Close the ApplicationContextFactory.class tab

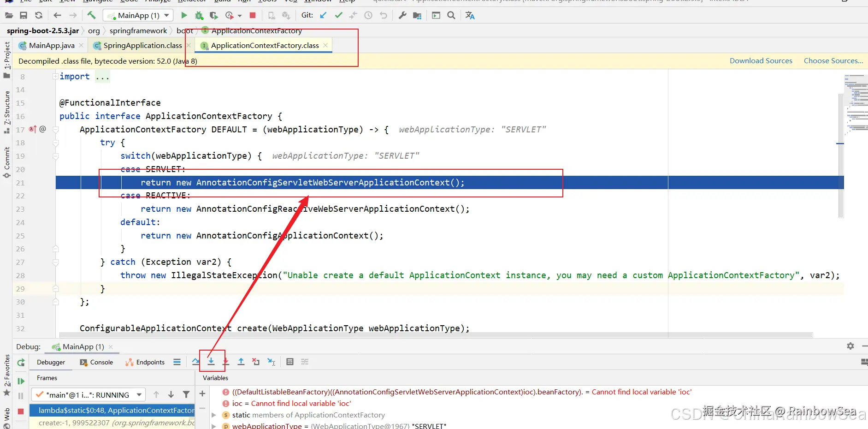(x=325, y=45)
